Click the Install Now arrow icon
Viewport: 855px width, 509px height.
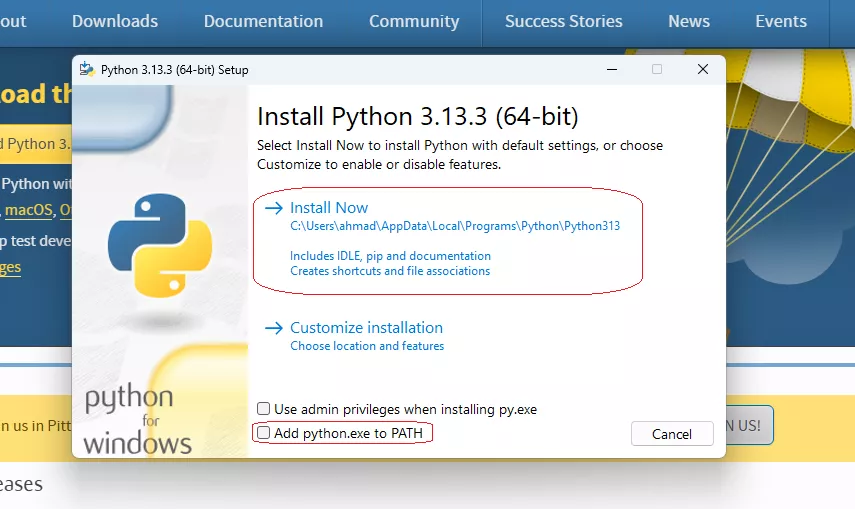[274, 208]
